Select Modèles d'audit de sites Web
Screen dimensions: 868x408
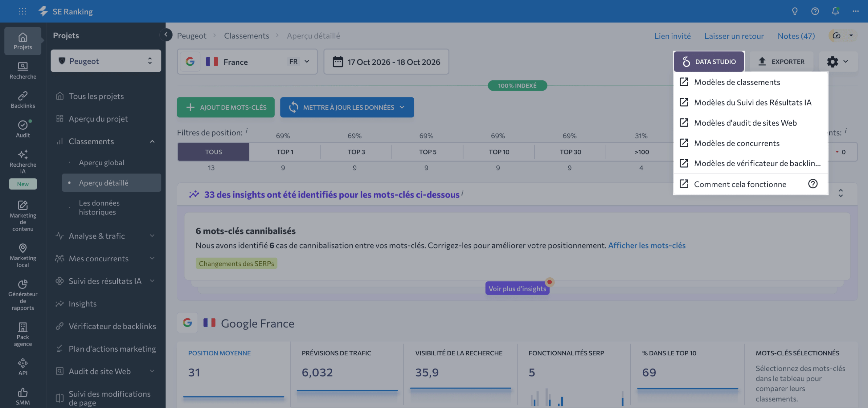(750, 123)
